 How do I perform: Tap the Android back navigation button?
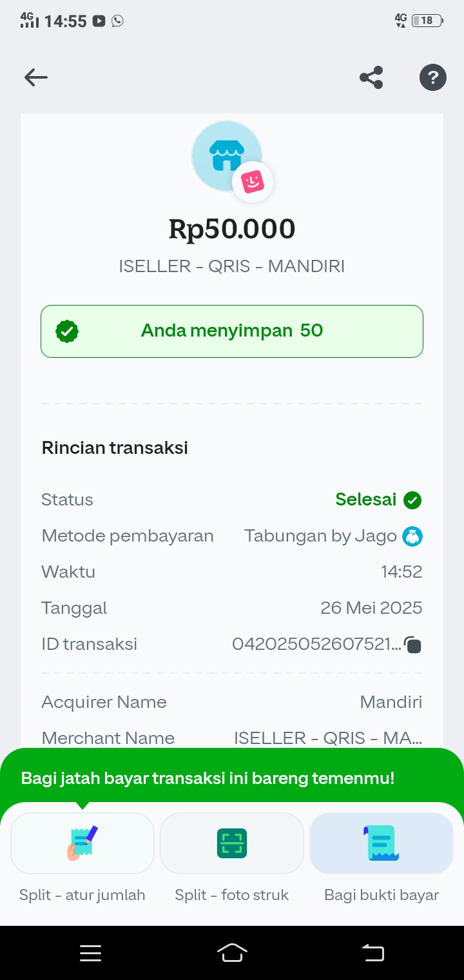click(373, 953)
